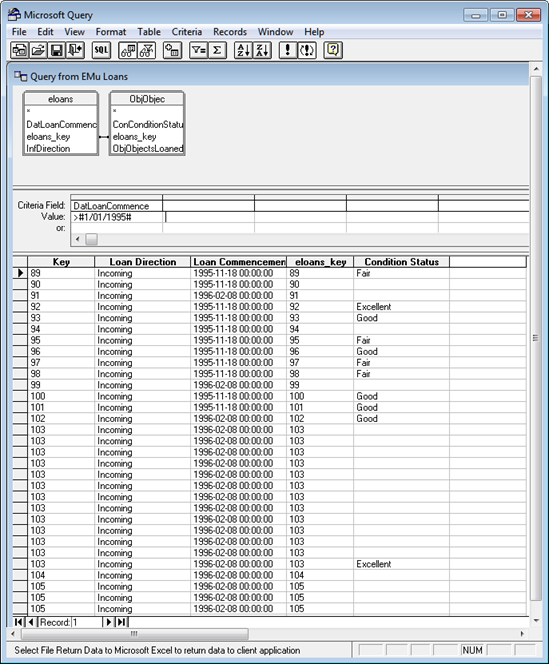Screen dimensions: 549x664
Task: Click the NUM status bar indicator
Action: 472,650
